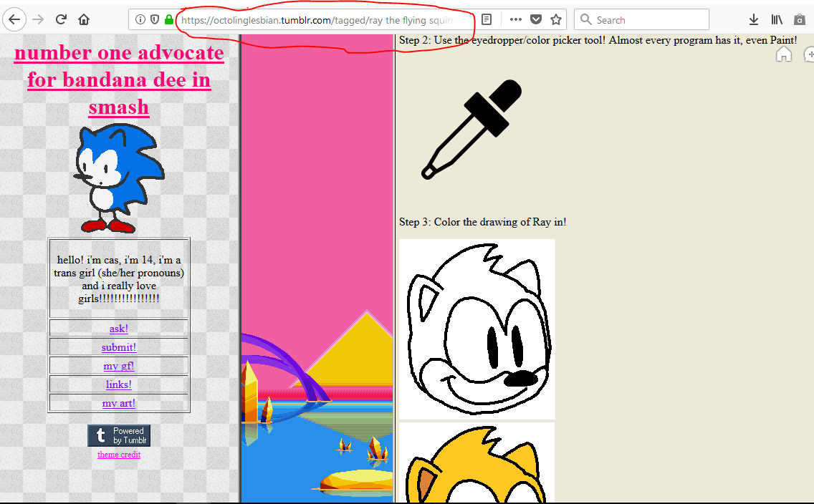Open page actions three-dots menu
Image resolution: width=814 pixels, height=504 pixels.
tap(515, 20)
